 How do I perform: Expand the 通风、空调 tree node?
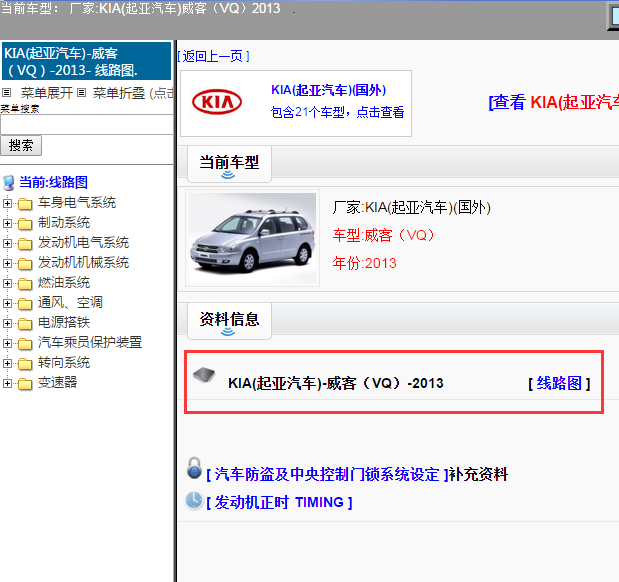pos(7,303)
